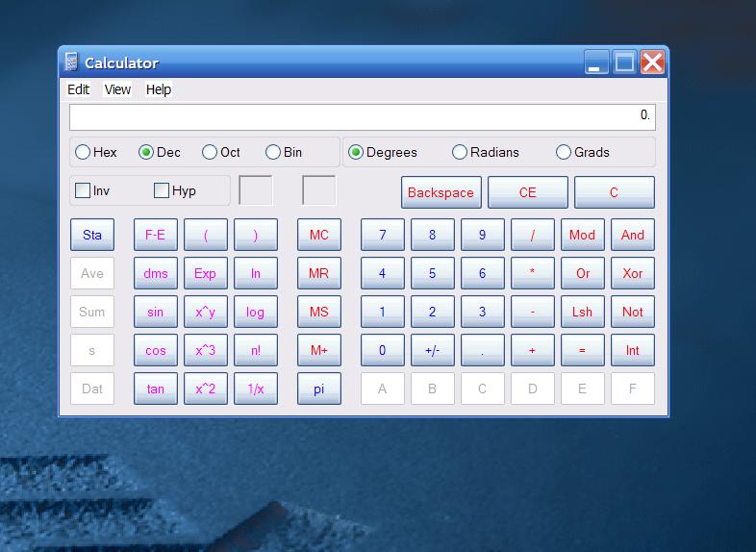Click the digit 2 key
Image resolution: width=756 pixels, height=552 pixels.
[x=433, y=312]
